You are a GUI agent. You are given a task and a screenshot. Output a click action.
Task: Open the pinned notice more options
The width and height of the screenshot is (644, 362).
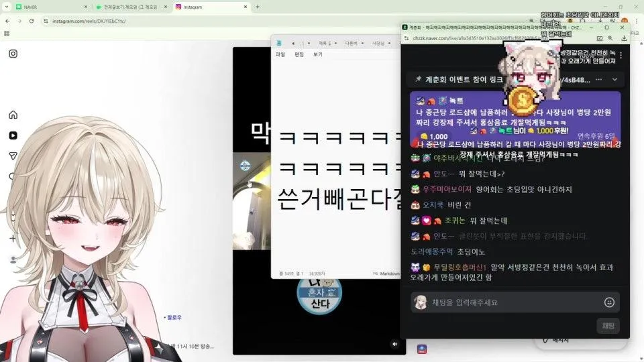click(x=599, y=80)
